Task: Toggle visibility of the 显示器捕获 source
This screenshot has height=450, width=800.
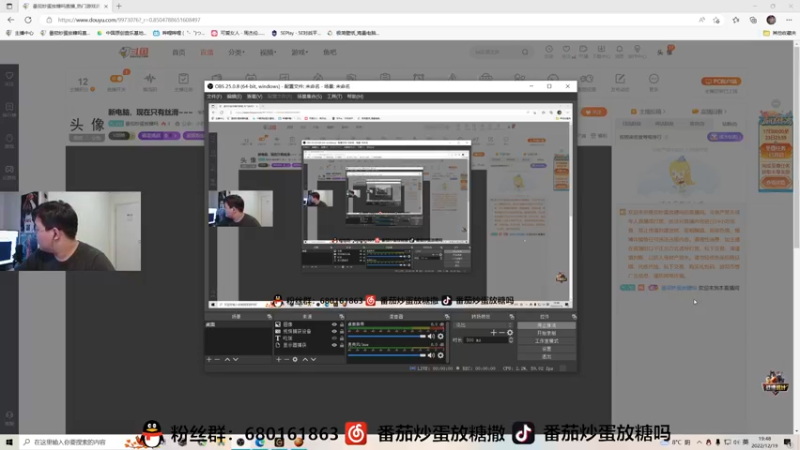Action: pyautogui.click(x=334, y=345)
